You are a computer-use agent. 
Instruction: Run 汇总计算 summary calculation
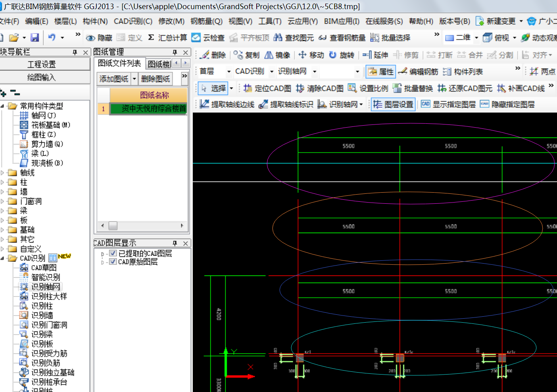pos(167,38)
